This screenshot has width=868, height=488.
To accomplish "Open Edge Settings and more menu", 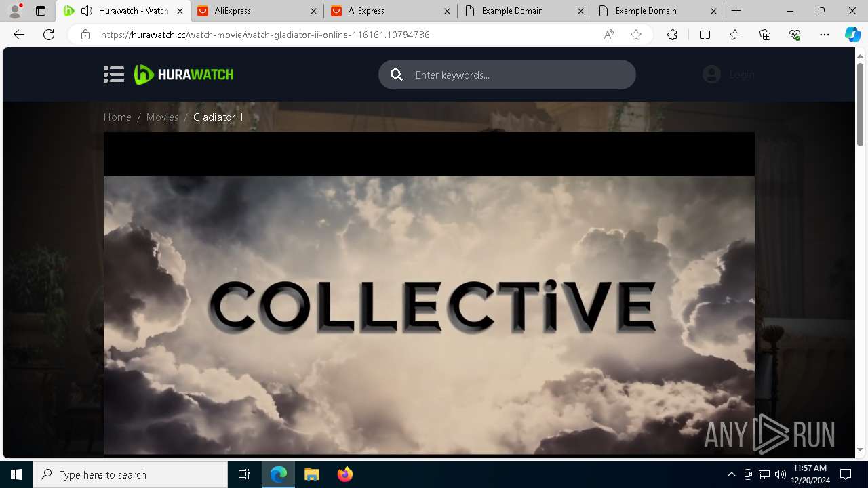I will pyautogui.click(x=825, y=35).
